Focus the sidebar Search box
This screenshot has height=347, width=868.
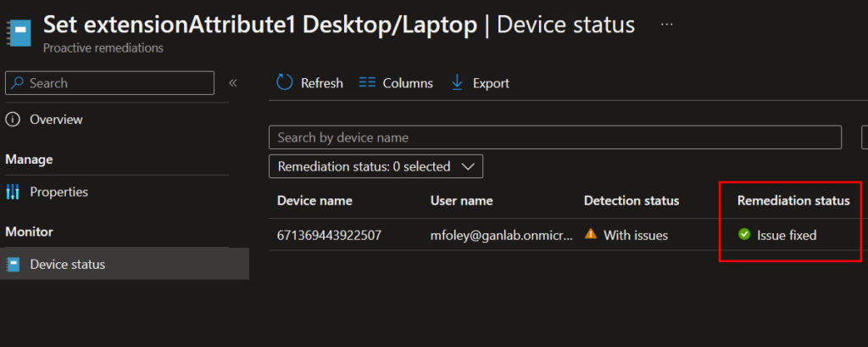[x=110, y=83]
